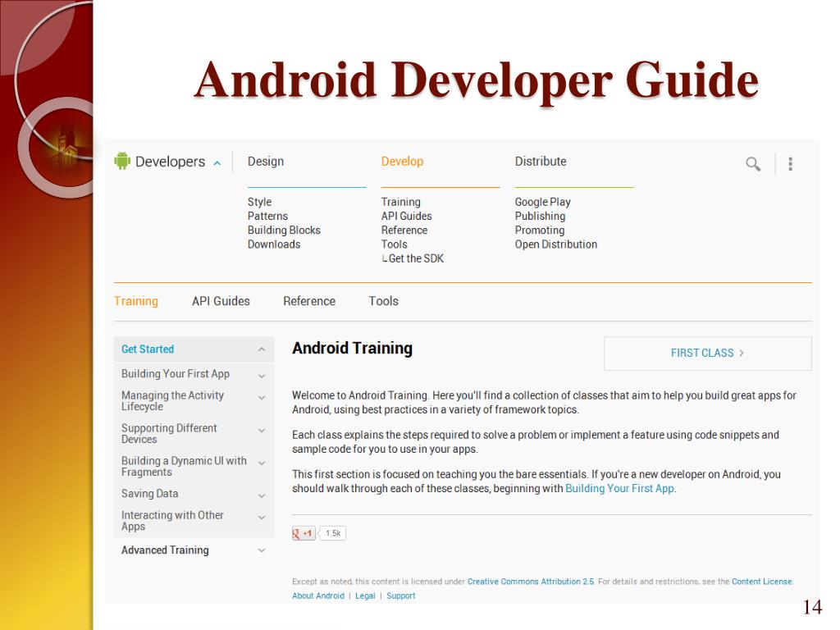The height and width of the screenshot is (630, 840).
Task: Expand Interacting with Other Apps chevron
Action: point(262,518)
